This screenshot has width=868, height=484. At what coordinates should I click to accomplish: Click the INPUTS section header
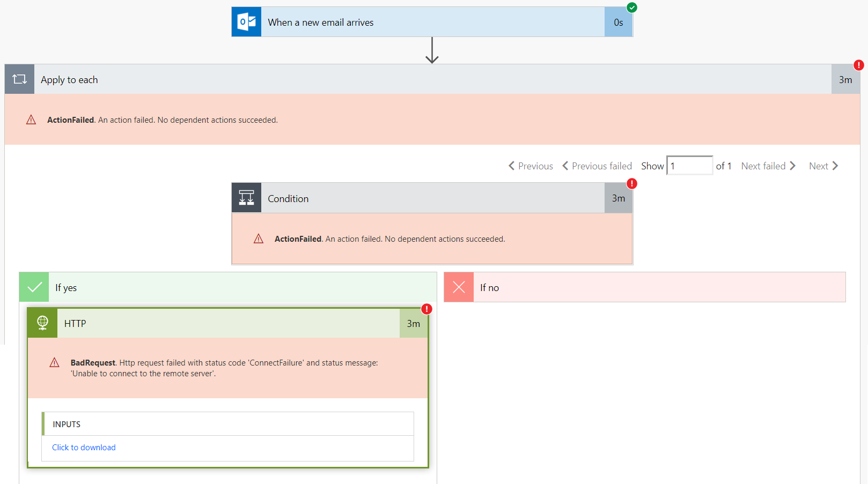[x=228, y=424]
